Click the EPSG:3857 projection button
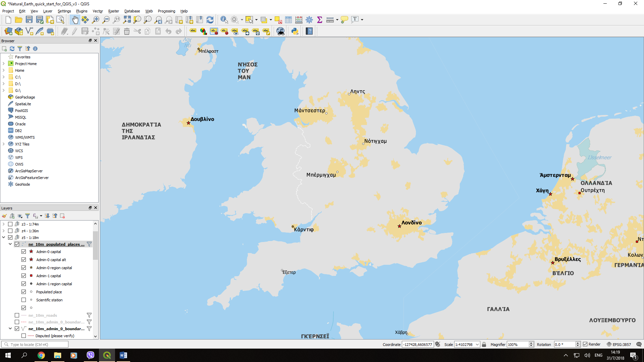This screenshot has height=362, width=644. click(x=619, y=344)
